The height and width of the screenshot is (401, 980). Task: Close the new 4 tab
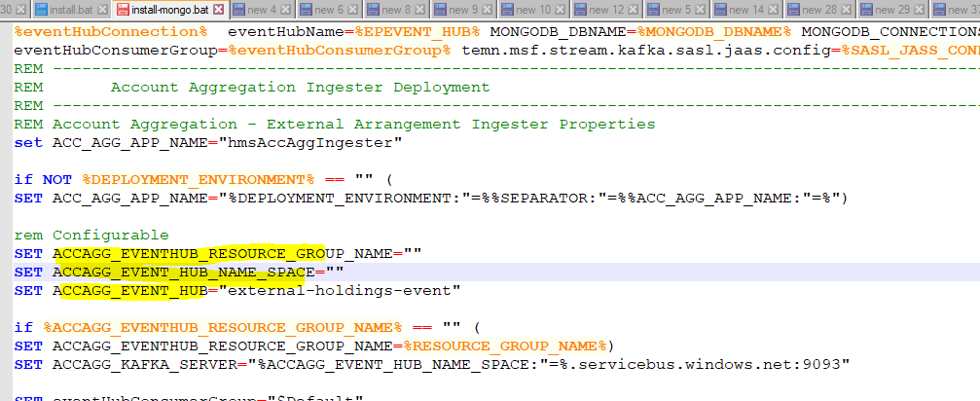tap(286, 10)
